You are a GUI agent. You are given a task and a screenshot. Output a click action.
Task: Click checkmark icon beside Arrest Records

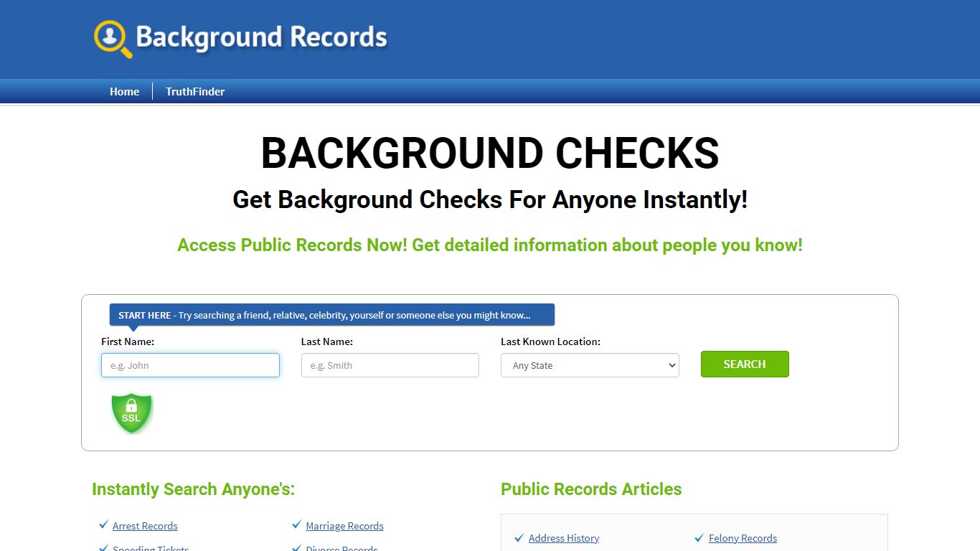(x=104, y=525)
